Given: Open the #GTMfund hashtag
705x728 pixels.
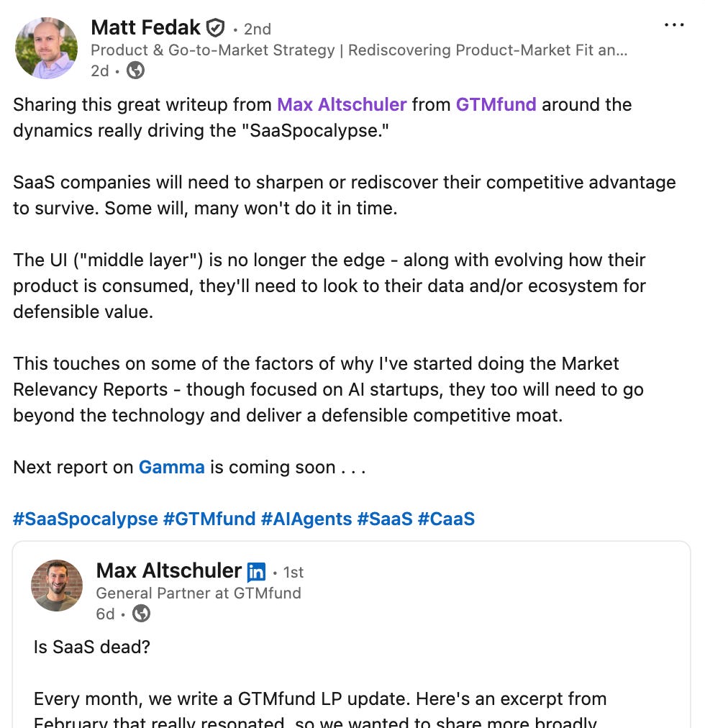Looking at the screenshot, I should (209, 519).
